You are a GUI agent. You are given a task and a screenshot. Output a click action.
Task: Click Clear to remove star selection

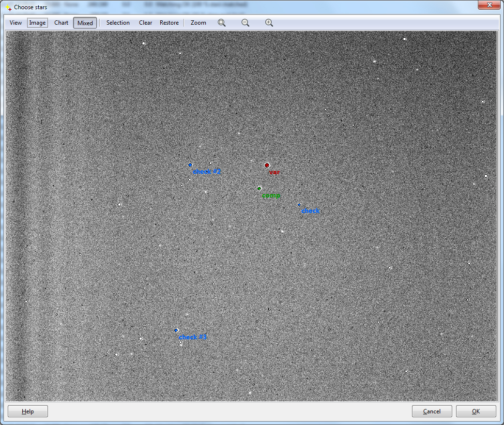(145, 23)
